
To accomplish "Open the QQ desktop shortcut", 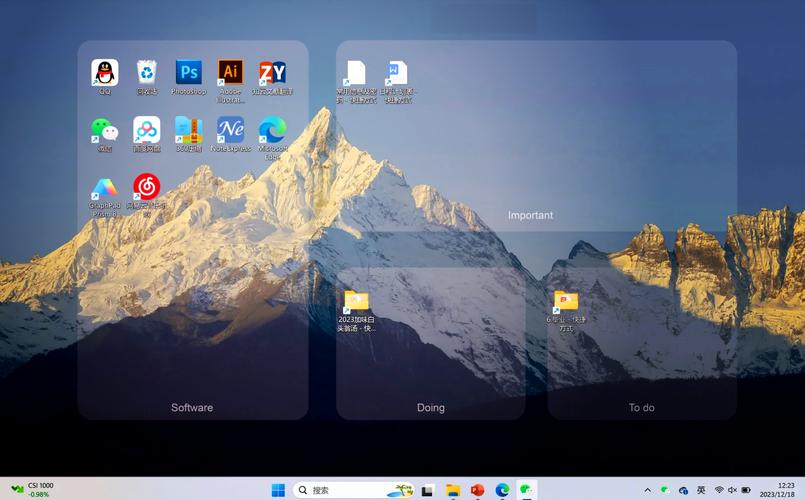I will pyautogui.click(x=105, y=73).
